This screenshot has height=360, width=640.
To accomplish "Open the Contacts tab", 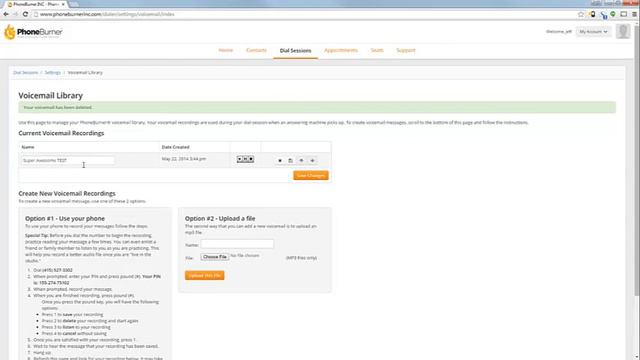I will click(x=256, y=50).
